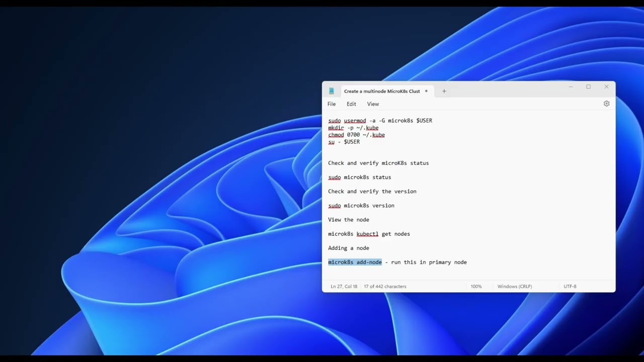
Task: Open Notepad settings gear icon
Action: (606, 104)
